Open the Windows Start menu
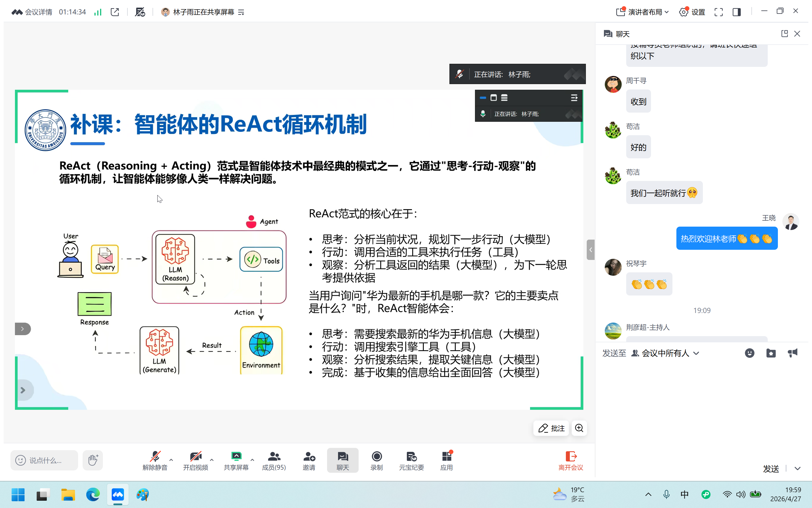The height and width of the screenshot is (508, 812). pyautogui.click(x=18, y=494)
